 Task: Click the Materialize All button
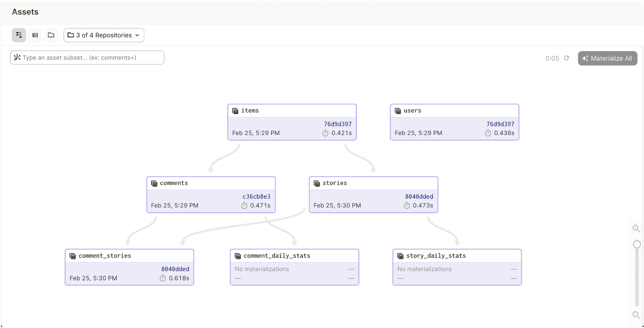(x=607, y=58)
